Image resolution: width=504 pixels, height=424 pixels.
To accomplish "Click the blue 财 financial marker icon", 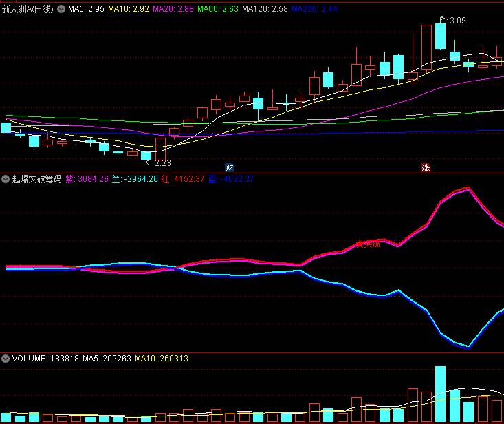I will click(x=229, y=168).
